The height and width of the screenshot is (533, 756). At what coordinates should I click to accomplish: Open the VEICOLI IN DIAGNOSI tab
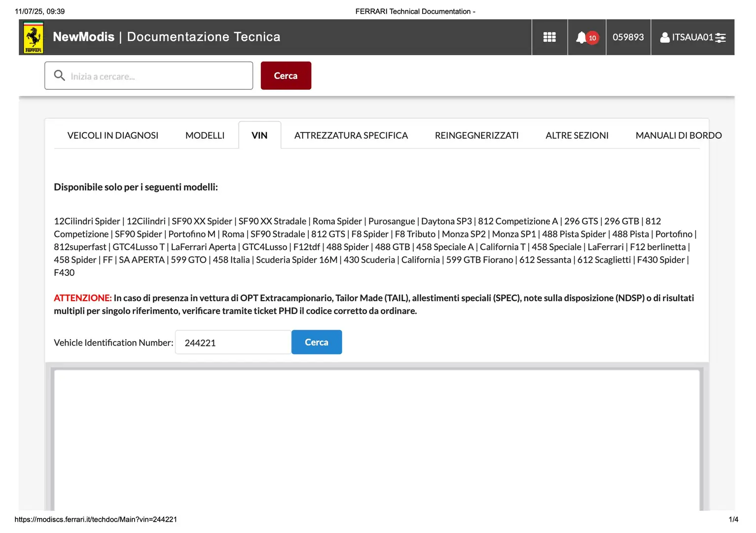click(112, 135)
